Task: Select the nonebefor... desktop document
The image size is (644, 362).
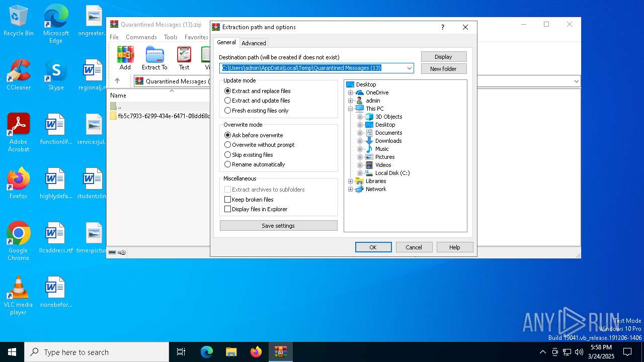Action: coord(56,292)
